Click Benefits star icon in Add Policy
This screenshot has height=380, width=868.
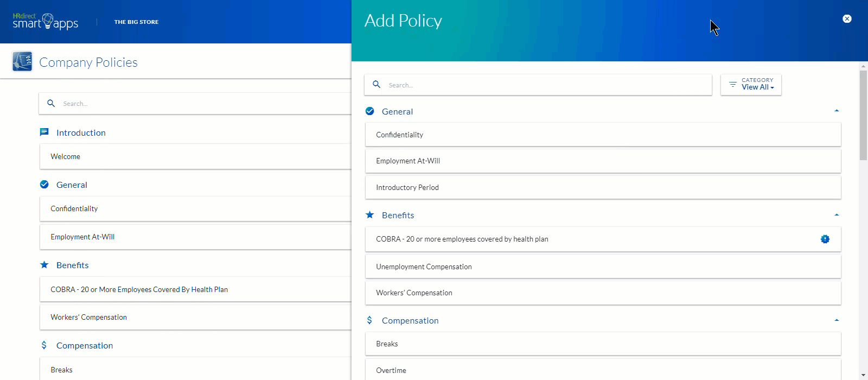(370, 215)
